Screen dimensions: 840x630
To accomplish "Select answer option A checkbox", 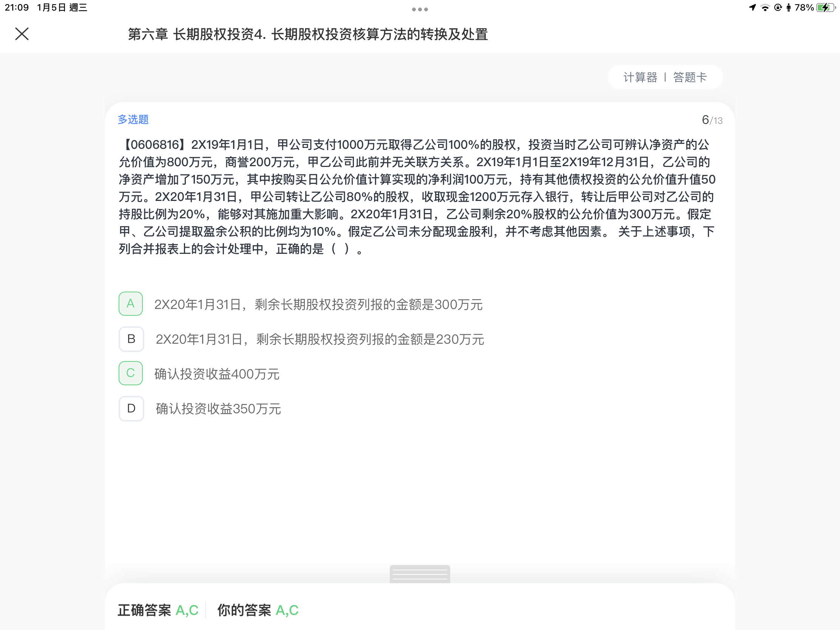I will (x=131, y=304).
